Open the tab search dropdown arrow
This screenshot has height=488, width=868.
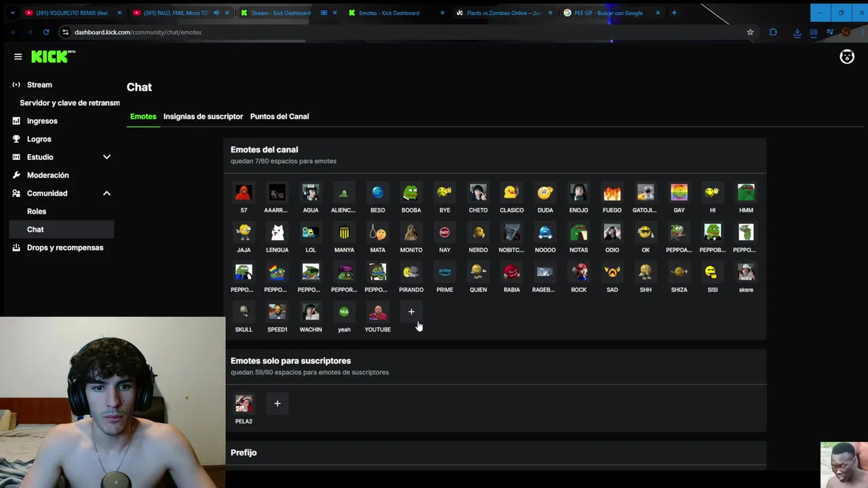(x=12, y=13)
